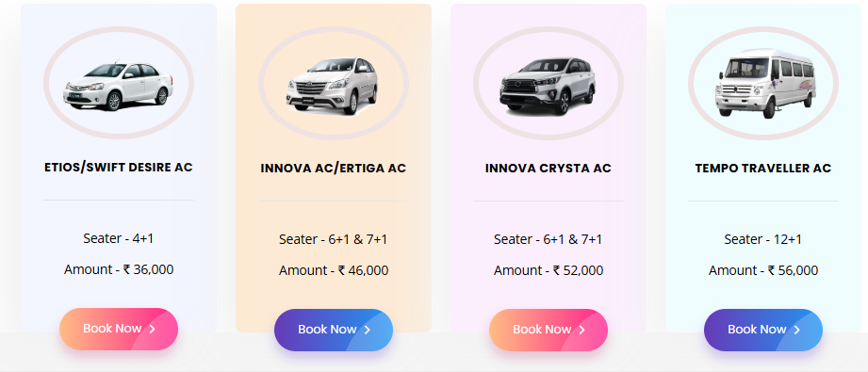Click chevron arrow on Crysta Book Now
Screen dimensions: 868x372
pyautogui.click(x=581, y=331)
